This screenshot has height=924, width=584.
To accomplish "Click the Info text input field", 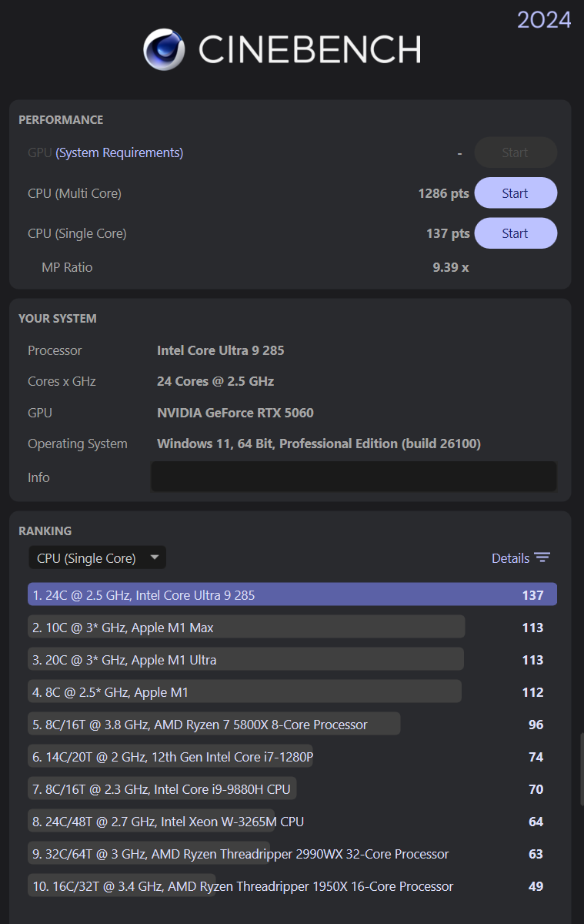I will tap(353, 477).
